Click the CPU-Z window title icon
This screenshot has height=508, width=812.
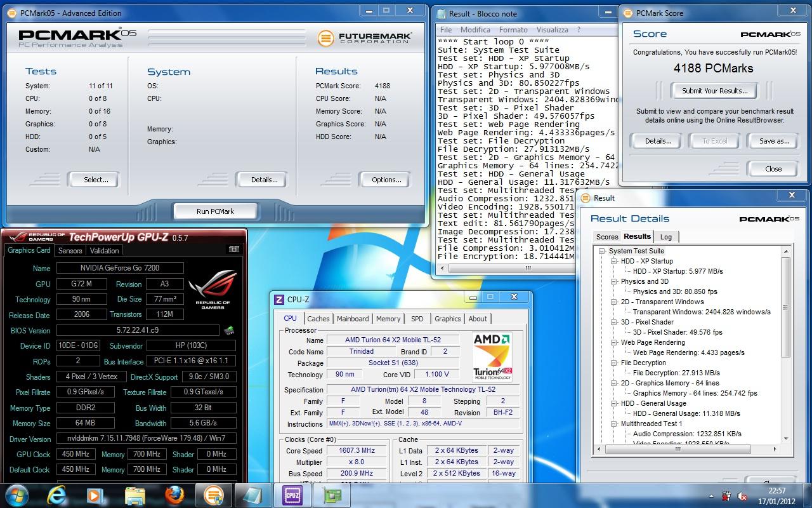pos(278,299)
